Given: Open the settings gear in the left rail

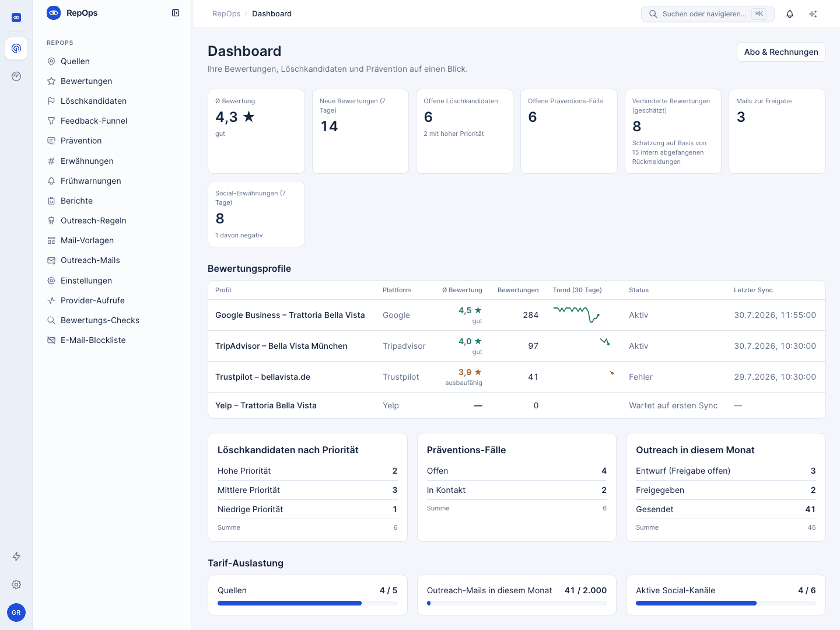Looking at the screenshot, I should pyautogui.click(x=16, y=584).
